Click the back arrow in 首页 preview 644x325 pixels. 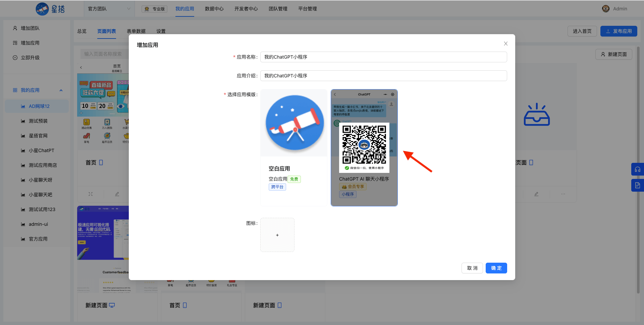click(81, 68)
